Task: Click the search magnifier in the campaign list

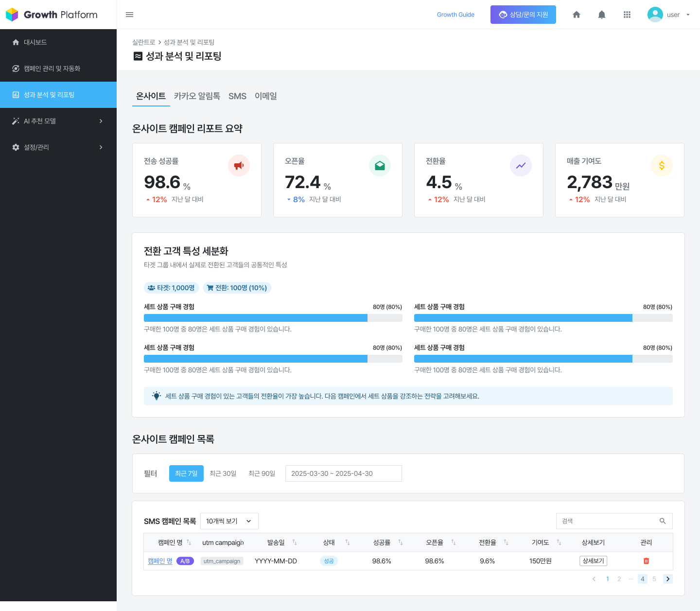Action: (x=663, y=521)
